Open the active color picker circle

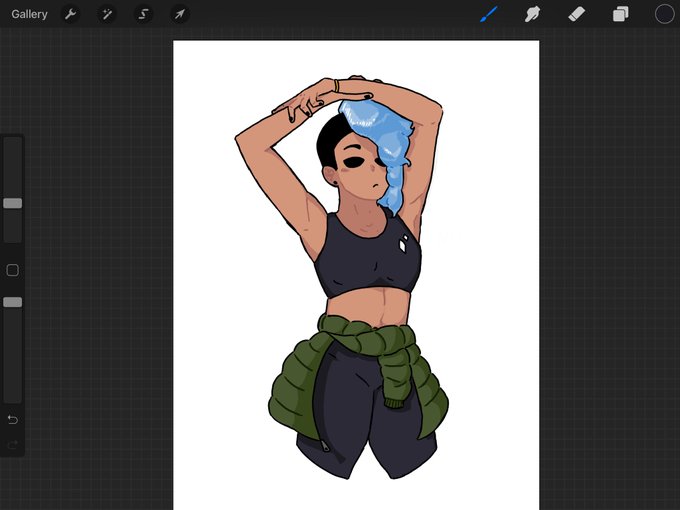664,14
